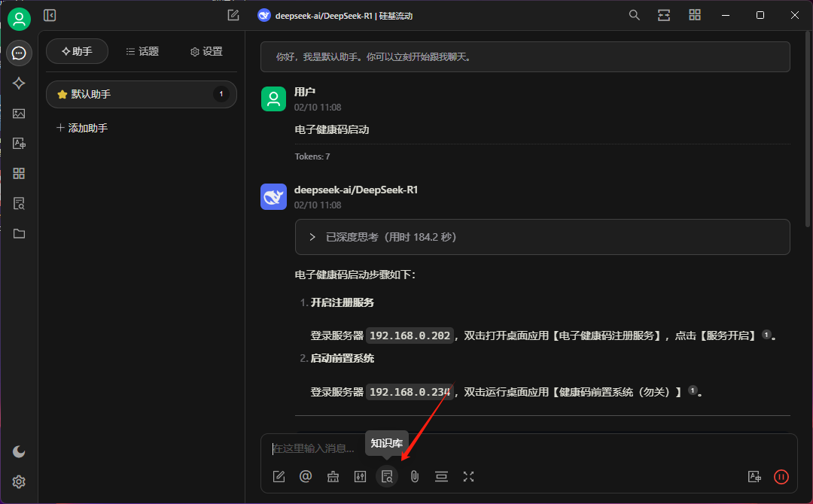This screenshot has width=813, height=504.
Task: Click the 默认助手 topic count badge
Action: click(x=221, y=94)
